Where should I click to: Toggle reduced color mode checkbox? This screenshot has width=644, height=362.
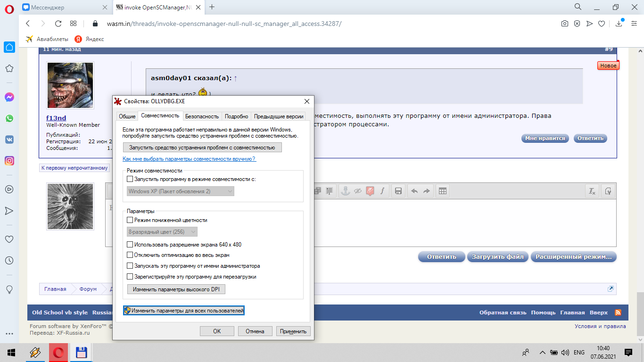pyautogui.click(x=130, y=220)
